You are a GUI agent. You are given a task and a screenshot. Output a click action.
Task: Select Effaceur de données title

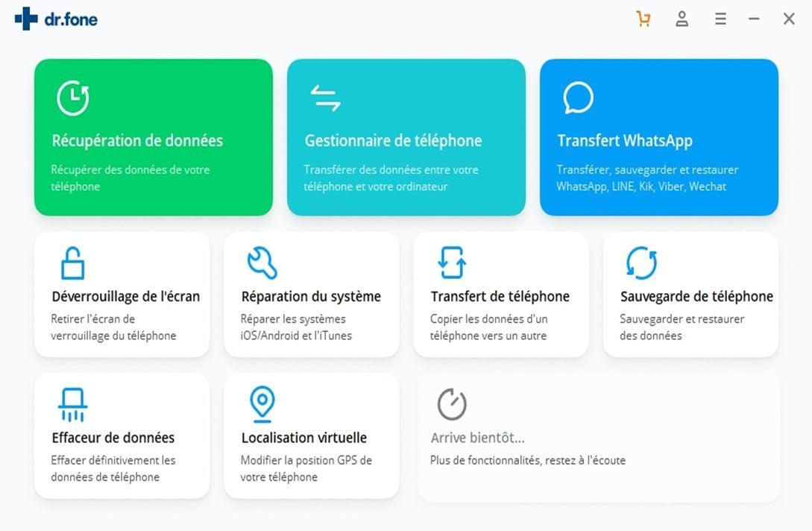pyautogui.click(x=113, y=438)
